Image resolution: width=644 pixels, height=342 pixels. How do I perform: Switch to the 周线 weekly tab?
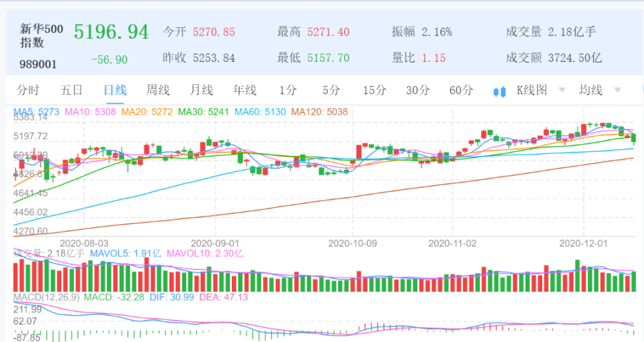point(158,90)
